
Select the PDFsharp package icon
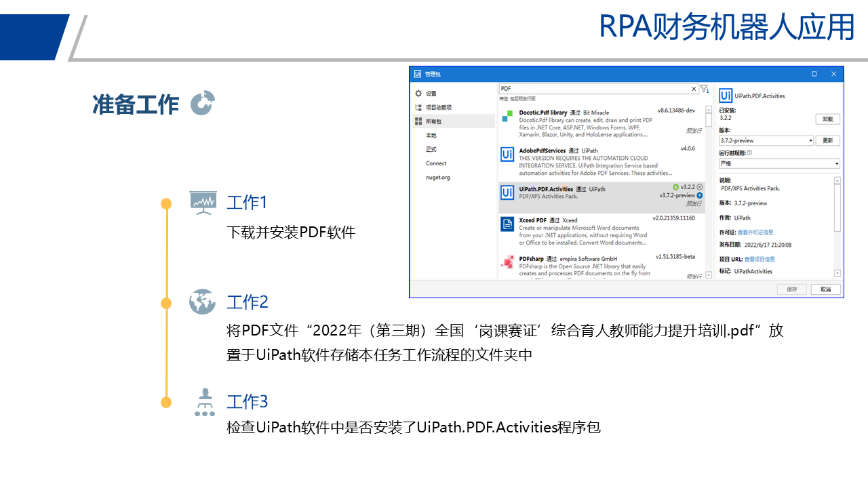[507, 262]
